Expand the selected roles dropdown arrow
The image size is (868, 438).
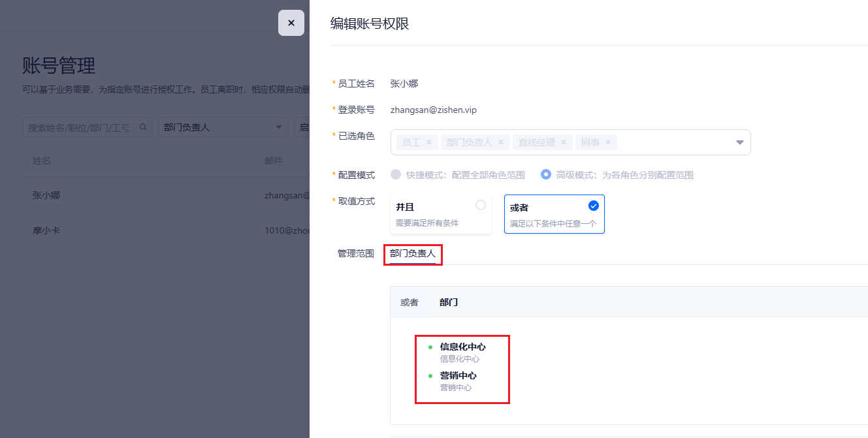(739, 142)
